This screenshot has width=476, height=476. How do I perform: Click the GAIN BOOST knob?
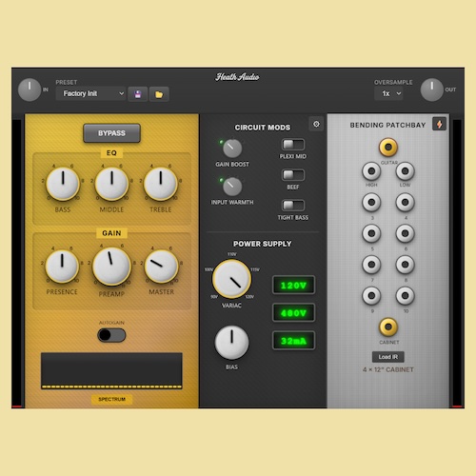point(232,149)
